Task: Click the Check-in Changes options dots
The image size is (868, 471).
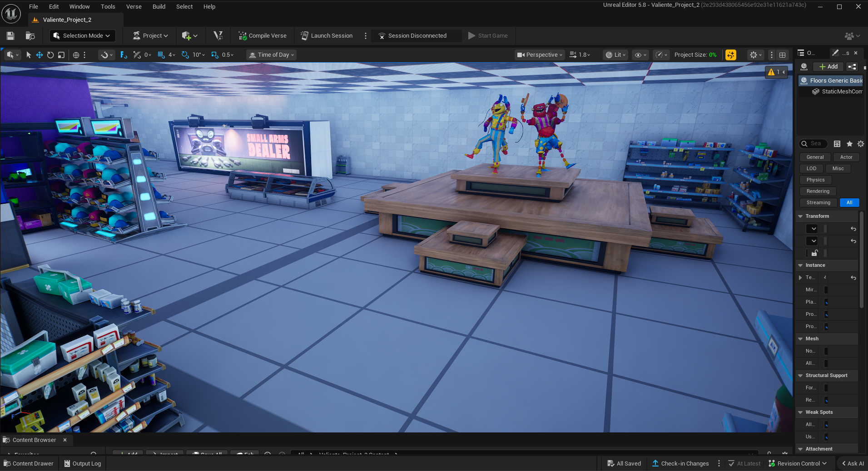Action: pos(719,463)
